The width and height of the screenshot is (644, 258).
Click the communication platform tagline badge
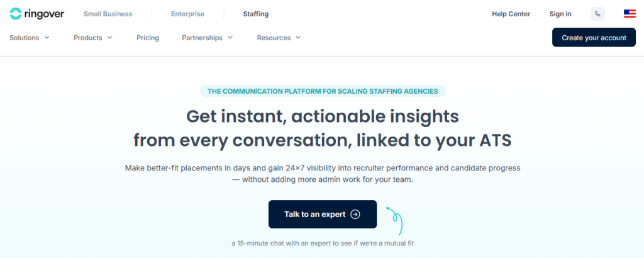[322, 91]
